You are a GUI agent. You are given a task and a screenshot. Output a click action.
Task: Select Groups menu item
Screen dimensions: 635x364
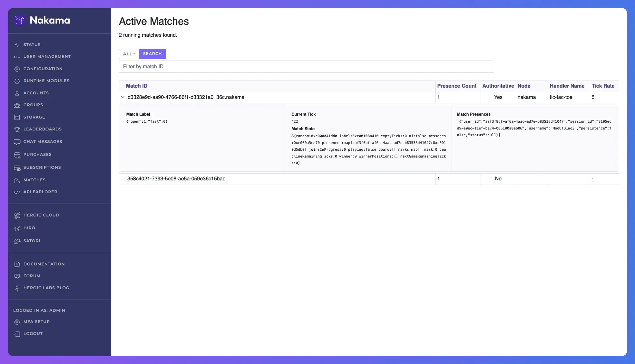click(33, 105)
